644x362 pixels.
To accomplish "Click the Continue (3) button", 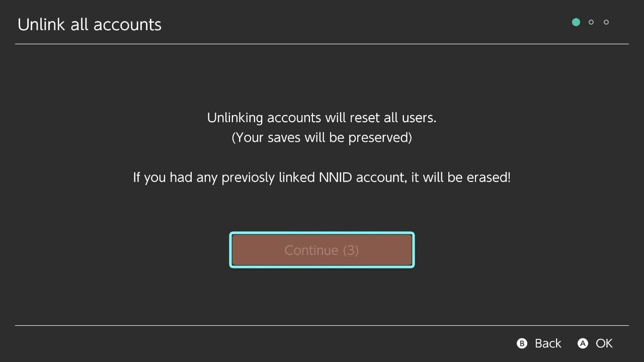I will click(322, 250).
